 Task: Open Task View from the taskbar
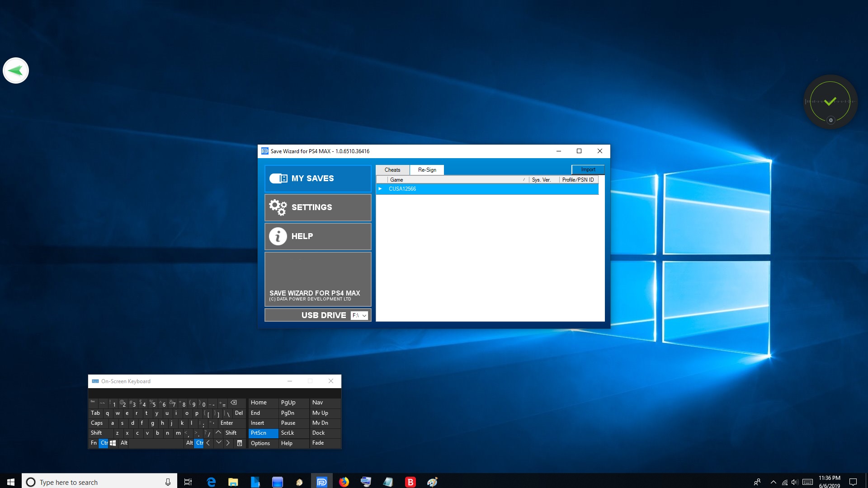click(x=188, y=482)
